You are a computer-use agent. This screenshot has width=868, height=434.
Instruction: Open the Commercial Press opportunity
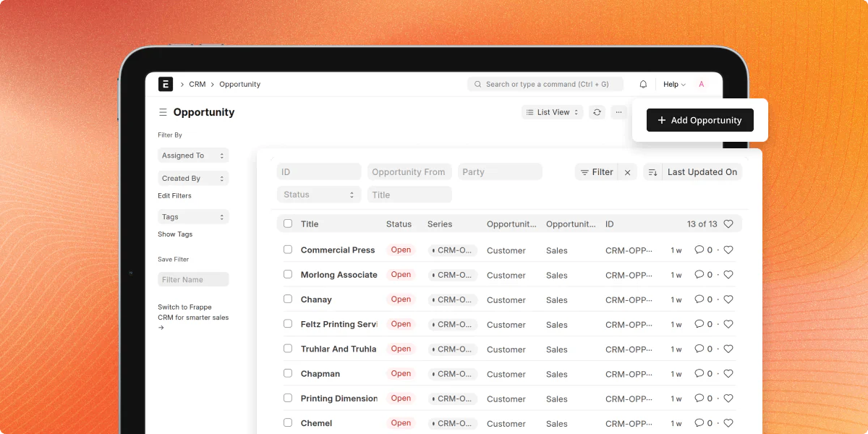(338, 250)
